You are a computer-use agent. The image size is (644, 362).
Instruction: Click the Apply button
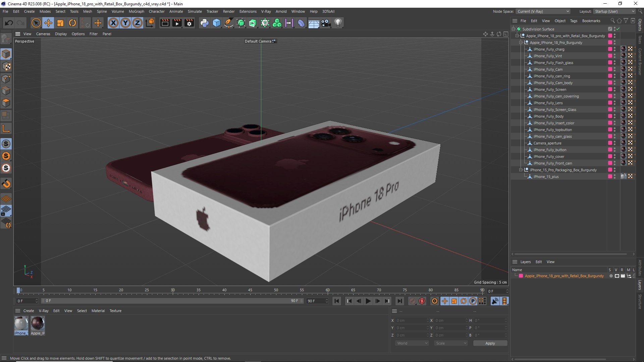click(490, 343)
